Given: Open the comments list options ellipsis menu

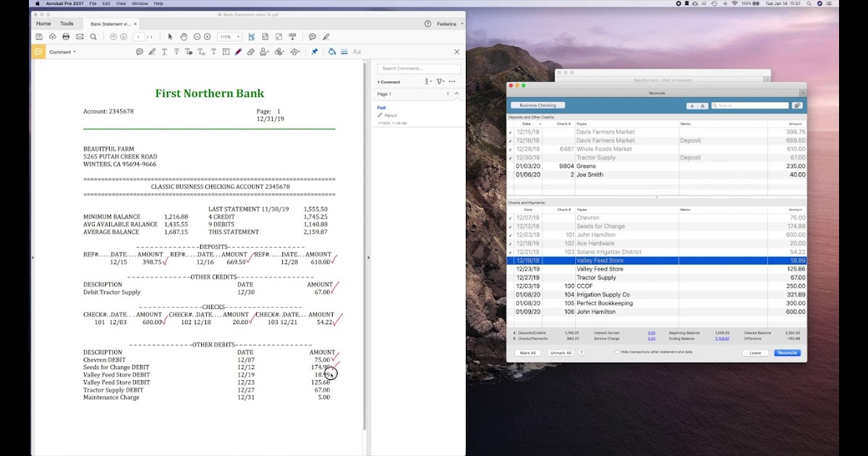Looking at the screenshot, I should 453,82.
